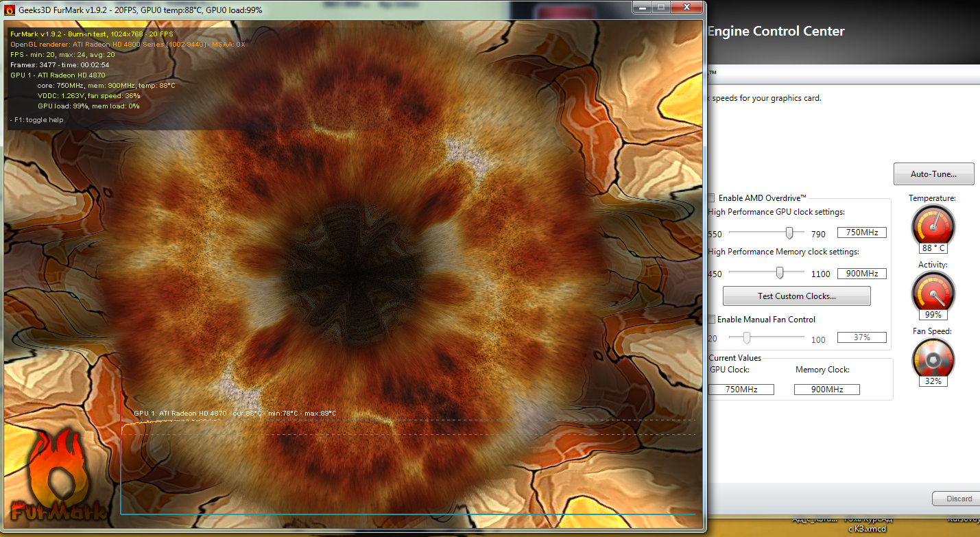The width and height of the screenshot is (980, 537).
Task: Click the 'Current Values' group label
Action: [x=735, y=358]
